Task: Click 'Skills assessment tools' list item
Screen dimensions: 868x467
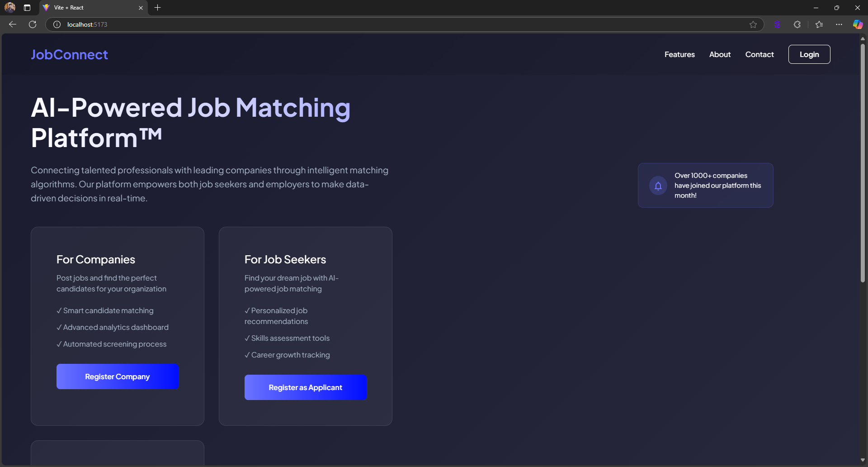Action: (287, 338)
